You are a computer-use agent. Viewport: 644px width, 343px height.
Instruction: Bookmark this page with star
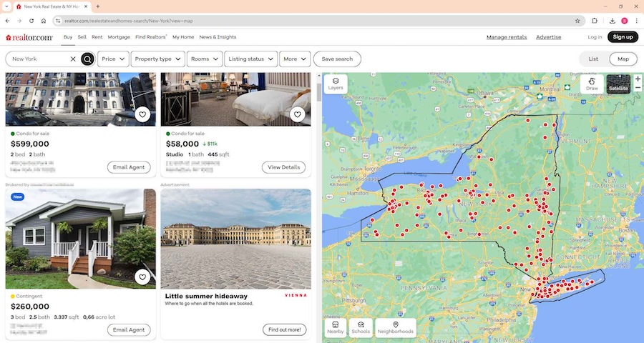point(577,21)
